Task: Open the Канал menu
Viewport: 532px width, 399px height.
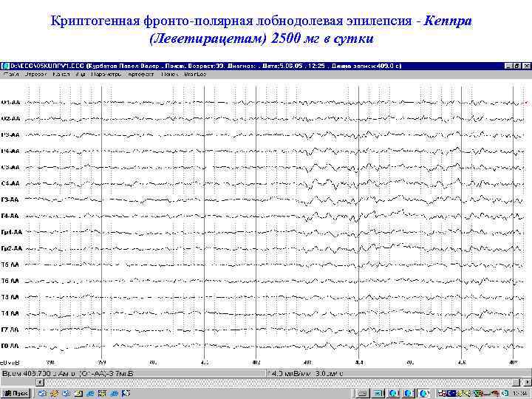Action: click(61, 74)
